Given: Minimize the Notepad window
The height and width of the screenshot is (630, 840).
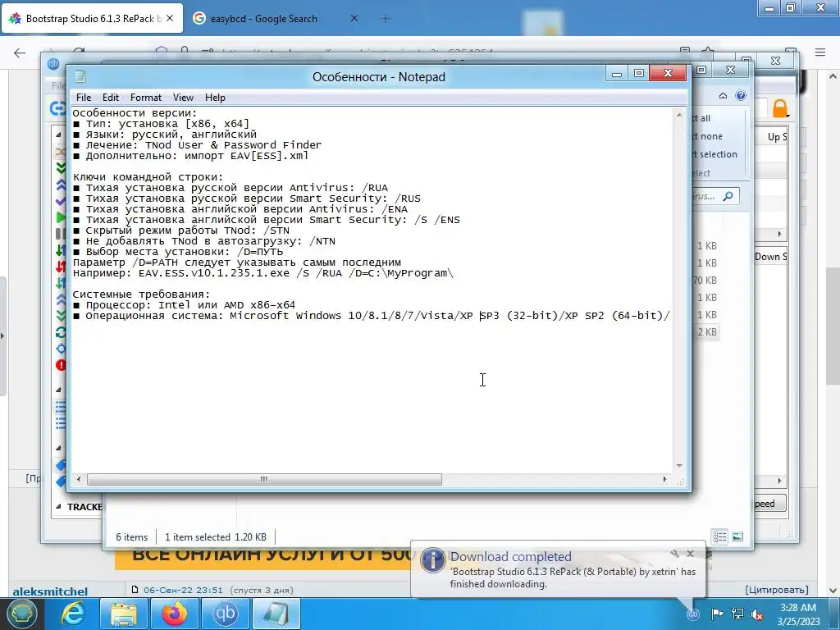Looking at the screenshot, I should pos(617,73).
